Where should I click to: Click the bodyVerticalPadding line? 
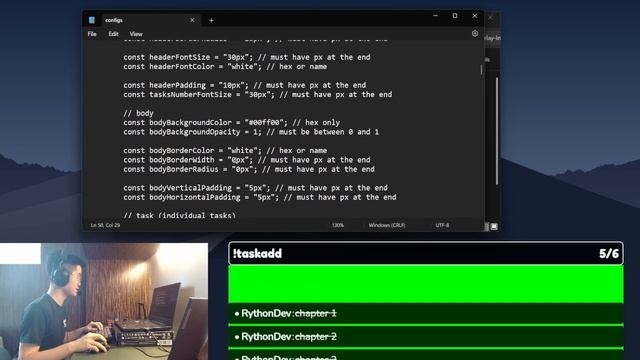pyautogui.click(x=256, y=188)
